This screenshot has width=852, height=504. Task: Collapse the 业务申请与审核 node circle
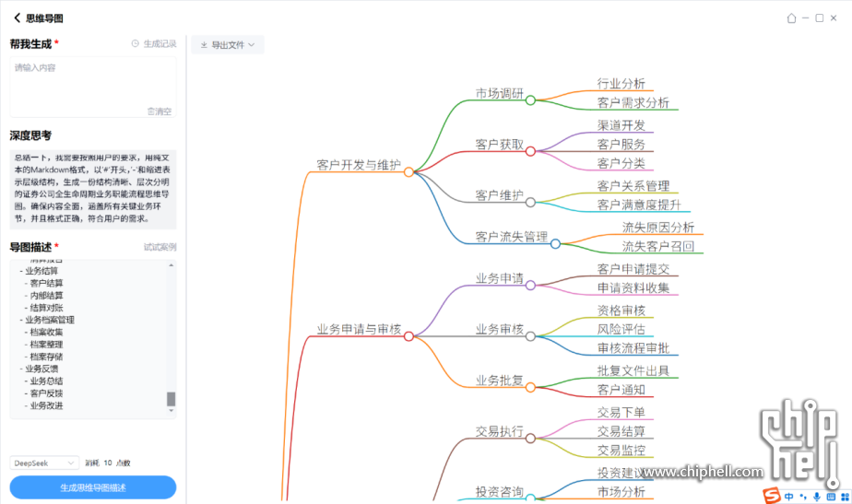(x=408, y=336)
